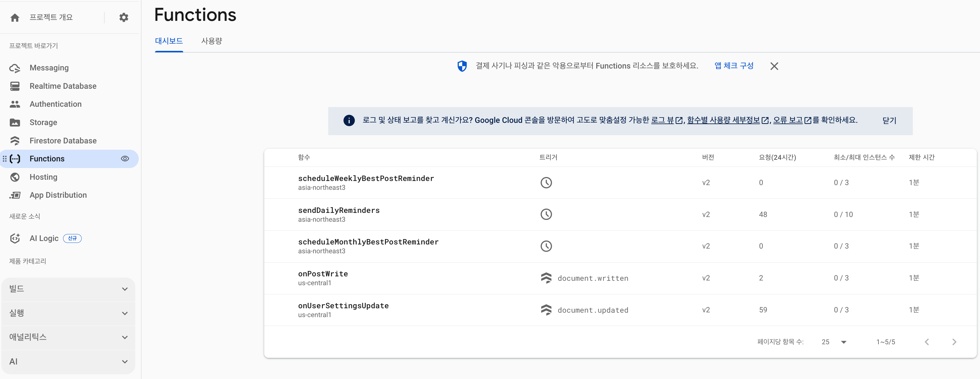The height and width of the screenshot is (379, 980).
Task: Open the AI Logic item
Action: point(44,238)
